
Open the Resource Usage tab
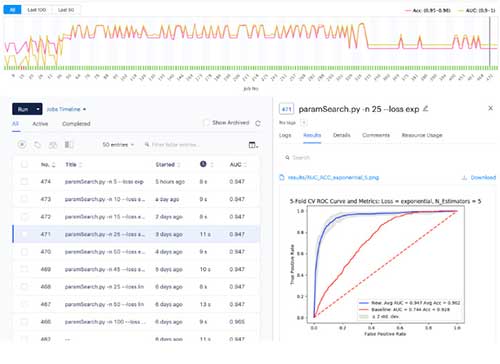(x=422, y=135)
